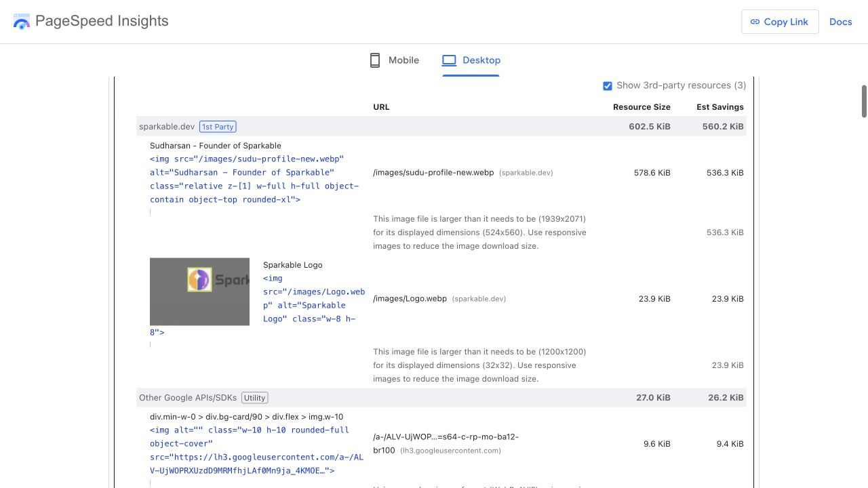
Task: Click the PageSpeed Insights logo icon
Action: point(22,22)
